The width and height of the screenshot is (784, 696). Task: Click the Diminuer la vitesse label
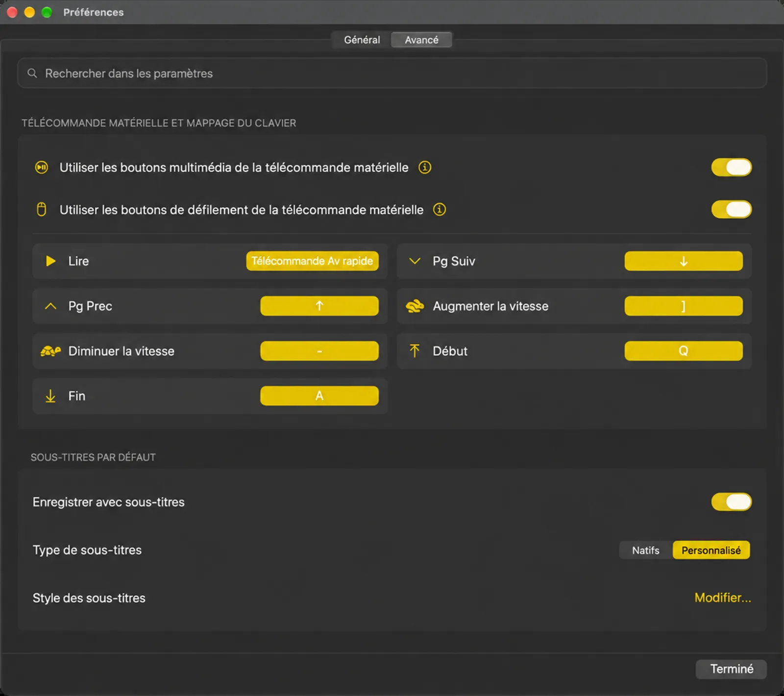click(121, 351)
